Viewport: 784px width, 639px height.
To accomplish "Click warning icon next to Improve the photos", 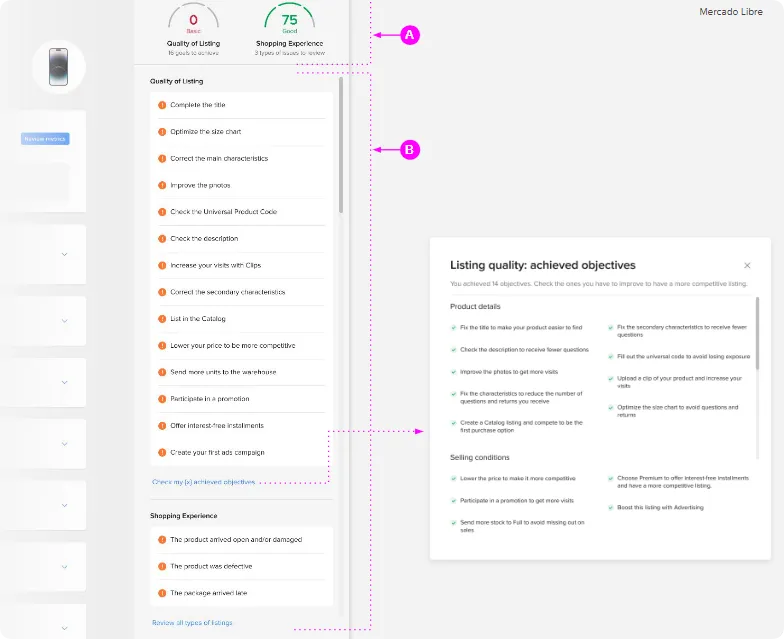I will [162, 185].
